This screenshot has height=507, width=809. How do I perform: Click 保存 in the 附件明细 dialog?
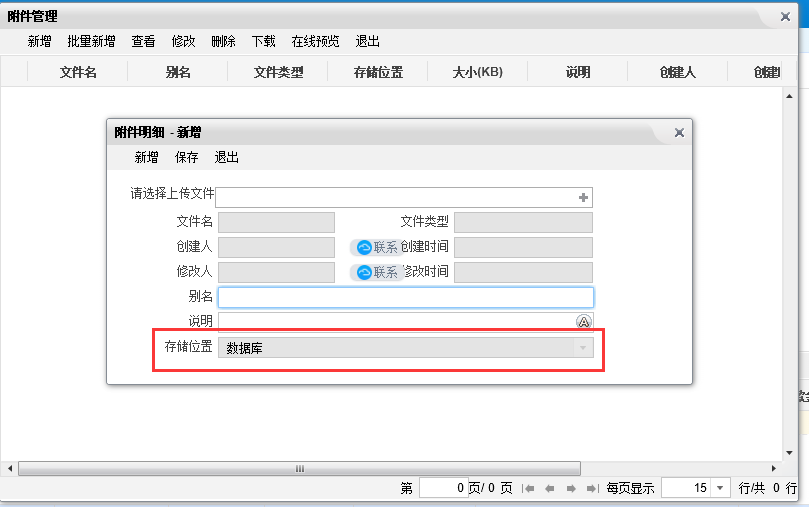(187, 157)
